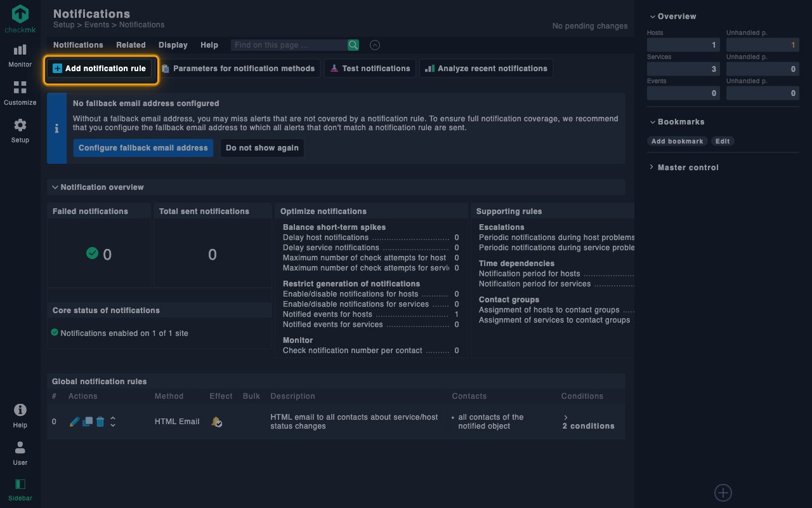Viewport: 812px width, 508px height.
Task: Open Enable/disable notifications for services
Action: (356, 304)
